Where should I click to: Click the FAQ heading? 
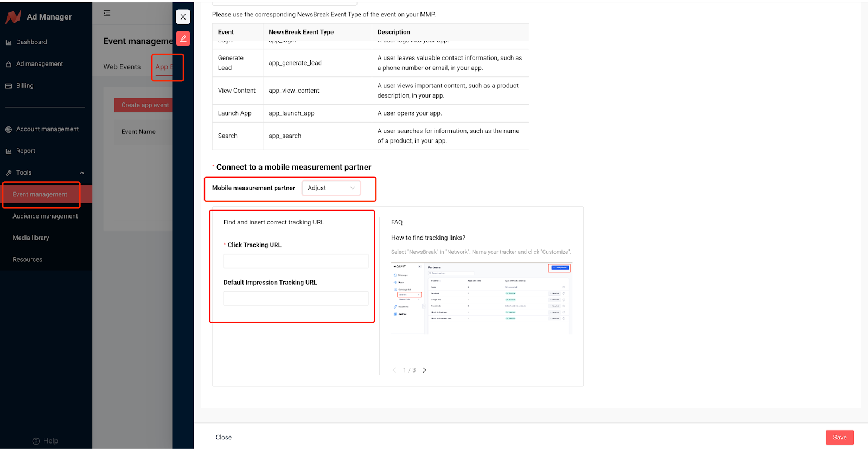click(x=397, y=222)
